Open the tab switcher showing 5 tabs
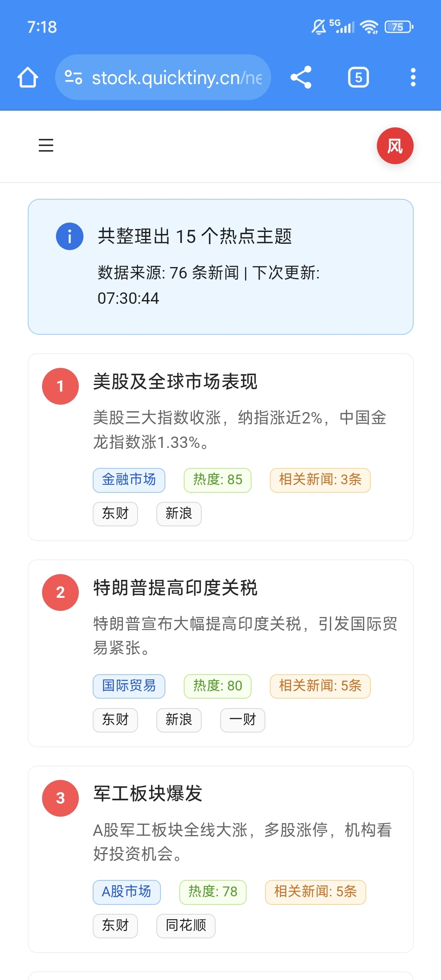The height and width of the screenshot is (980, 441). 359,77
